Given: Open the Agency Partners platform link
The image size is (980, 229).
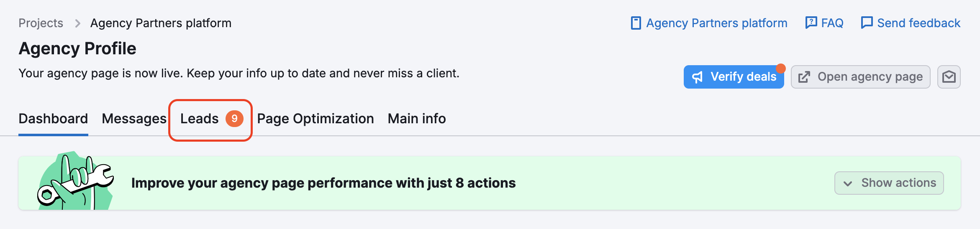Looking at the screenshot, I should tap(716, 23).
